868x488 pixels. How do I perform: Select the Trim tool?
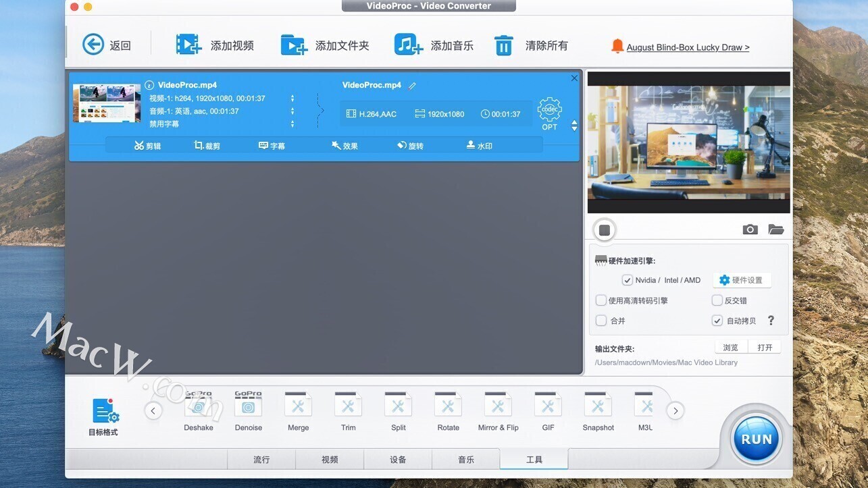(x=348, y=412)
